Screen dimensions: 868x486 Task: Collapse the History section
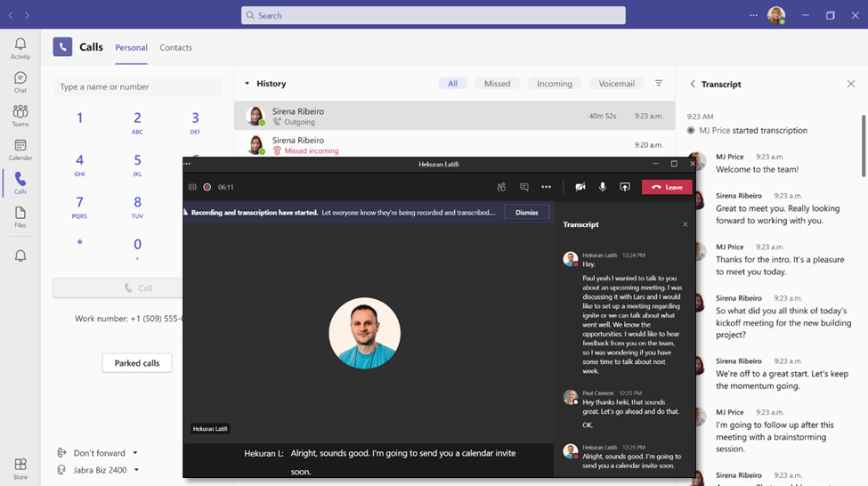click(x=247, y=84)
